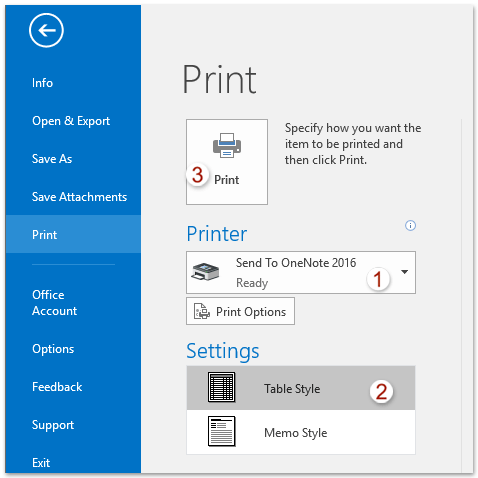Click the Printer properties info icon
Viewport: 478px width, 478px height.
[410, 225]
